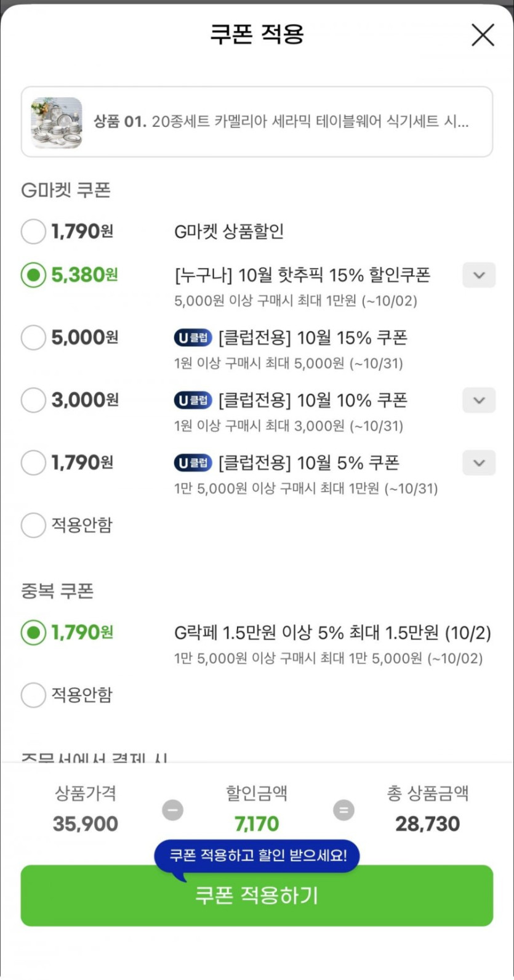
Task: Expand the club-only 5% coupon chevron
Action: point(479,463)
